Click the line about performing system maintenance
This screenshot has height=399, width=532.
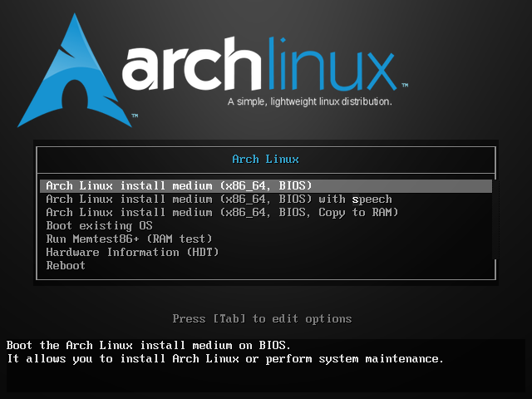(225, 359)
